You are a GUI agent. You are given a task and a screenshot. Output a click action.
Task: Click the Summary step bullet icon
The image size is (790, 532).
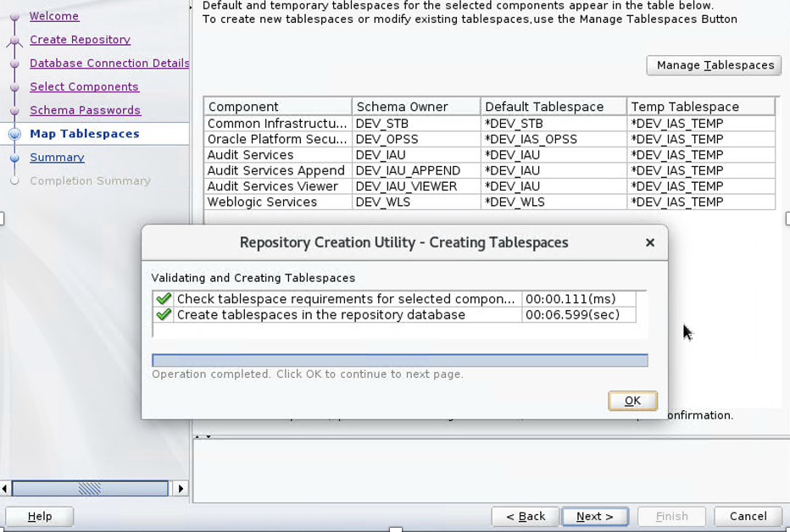click(x=14, y=158)
